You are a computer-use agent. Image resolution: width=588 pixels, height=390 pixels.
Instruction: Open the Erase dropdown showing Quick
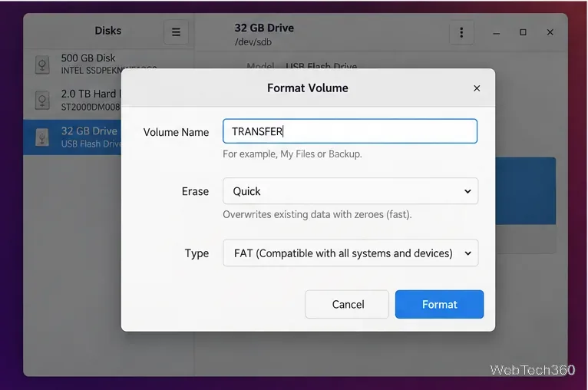point(350,191)
